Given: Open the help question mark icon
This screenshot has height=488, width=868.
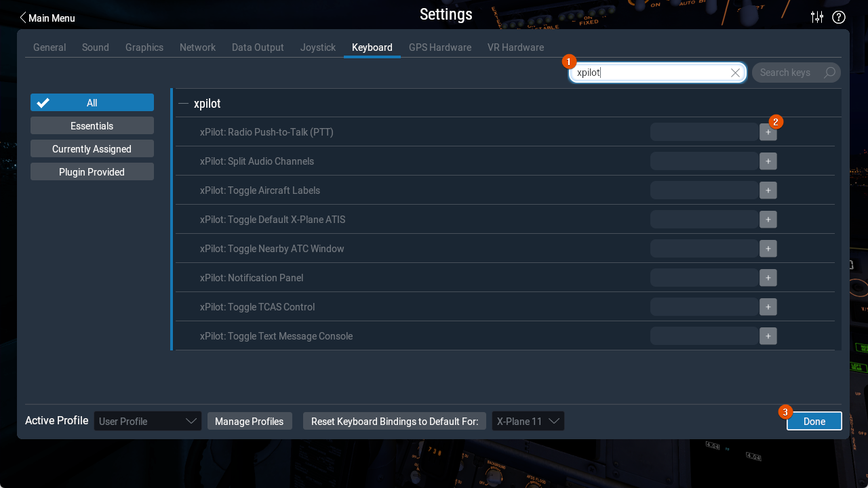Looking at the screenshot, I should [x=839, y=17].
